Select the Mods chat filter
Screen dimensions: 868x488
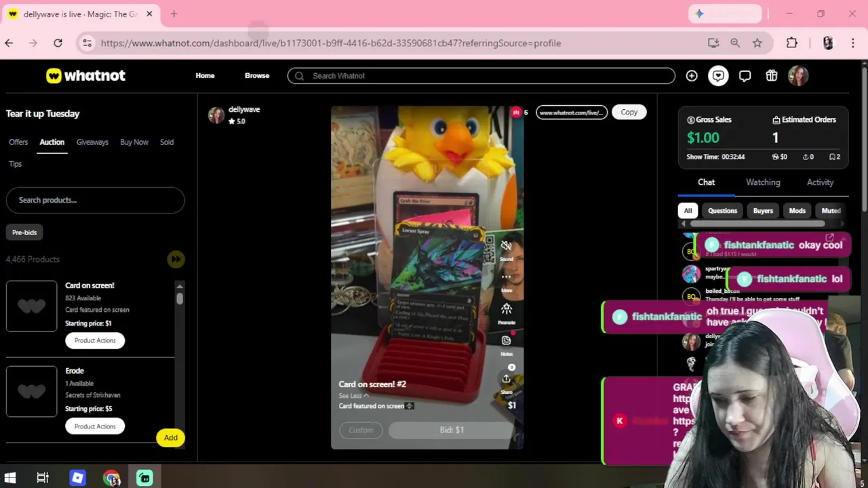point(797,211)
